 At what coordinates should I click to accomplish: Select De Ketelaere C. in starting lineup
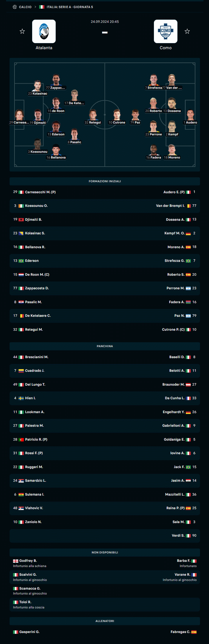pos(38,316)
